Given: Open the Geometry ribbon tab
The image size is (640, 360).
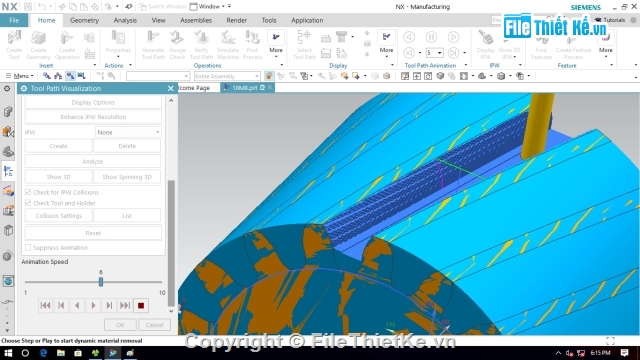Looking at the screenshot, I should pyautogui.click(x=84, y=20).
